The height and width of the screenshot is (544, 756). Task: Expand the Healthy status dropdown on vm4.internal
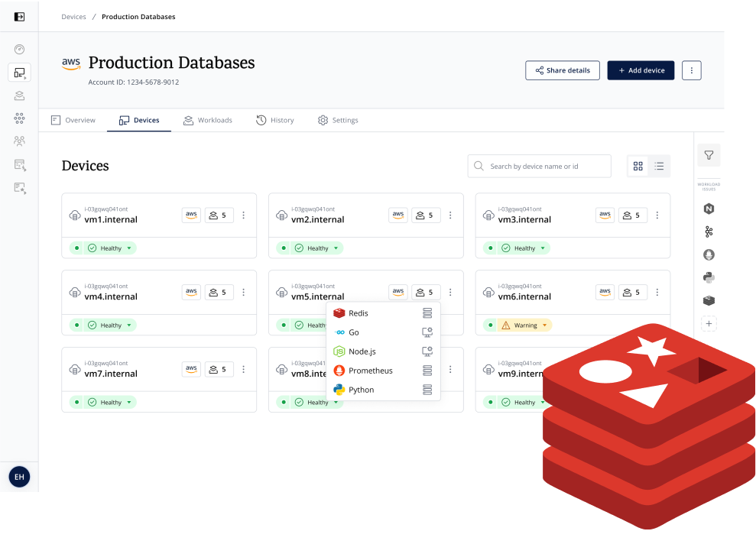tap(110, 325)
